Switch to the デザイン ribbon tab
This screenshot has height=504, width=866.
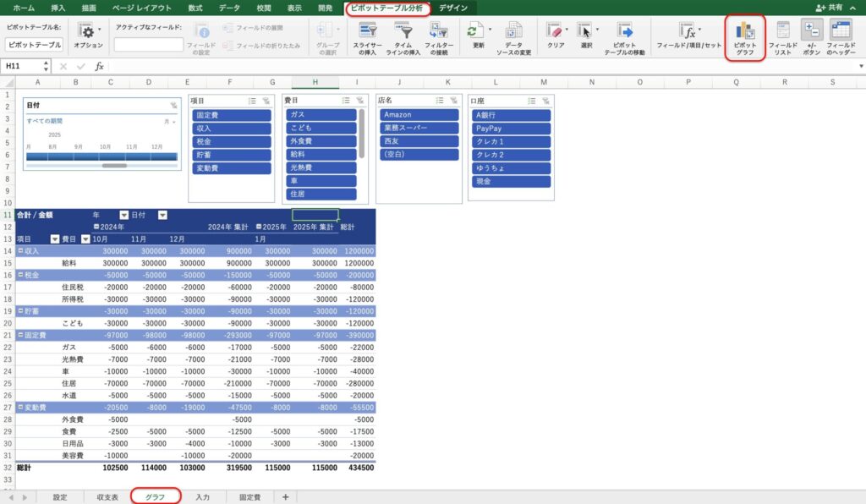coord(452,8)
